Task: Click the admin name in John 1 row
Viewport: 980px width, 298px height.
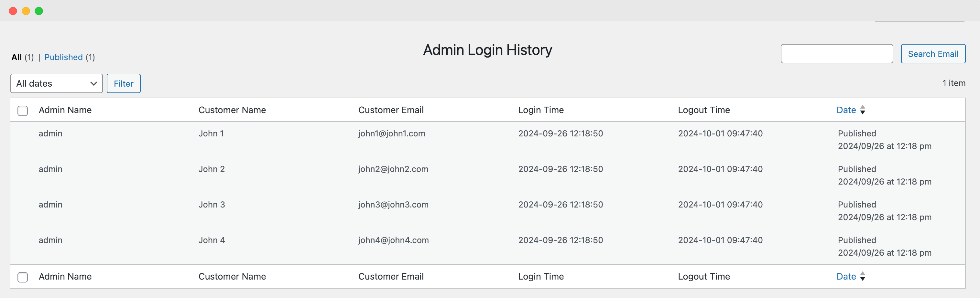Action: [50, 133]
